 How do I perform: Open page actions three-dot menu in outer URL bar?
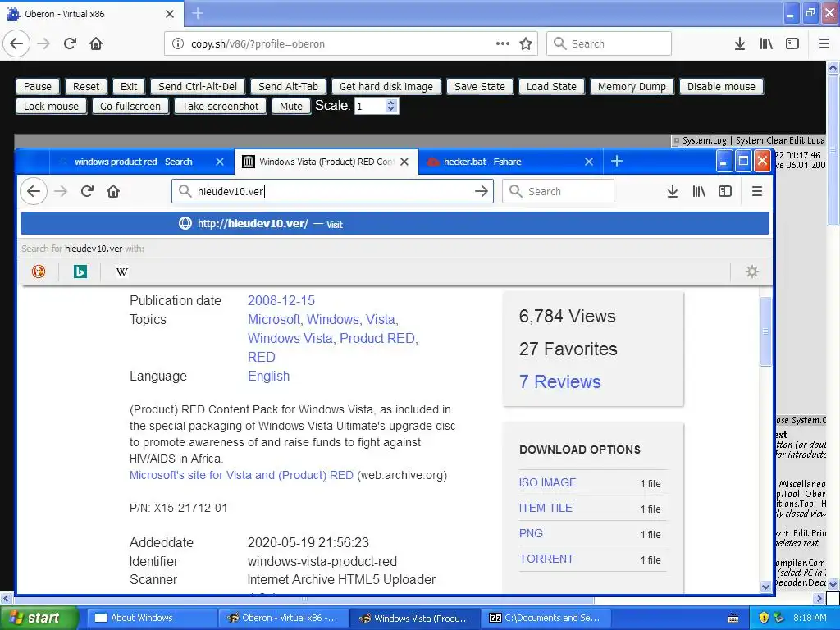503,43
